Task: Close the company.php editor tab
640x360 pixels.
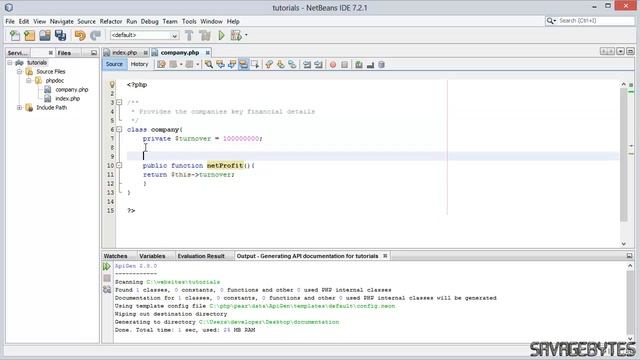Action: tap(208, 53)
